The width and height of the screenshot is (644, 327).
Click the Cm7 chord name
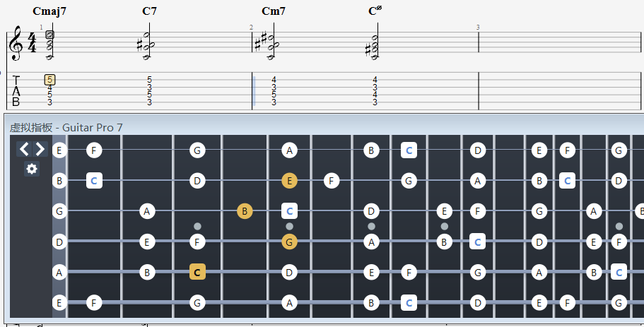pyautogui.click(x=273, y=11)
